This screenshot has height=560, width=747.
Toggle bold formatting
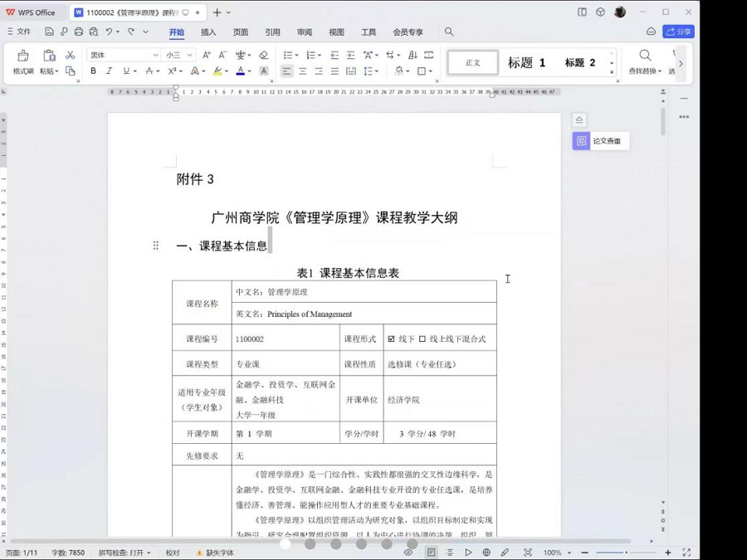[93, 70]
